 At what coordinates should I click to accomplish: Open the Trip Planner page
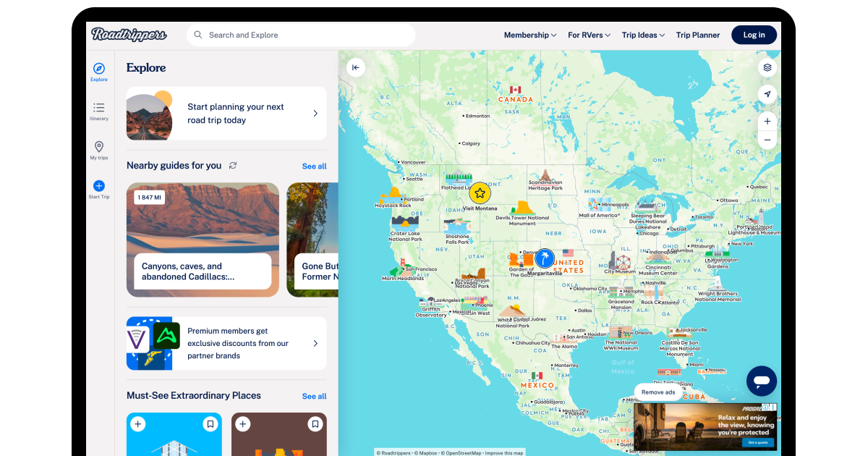click(x=698, y=35)
